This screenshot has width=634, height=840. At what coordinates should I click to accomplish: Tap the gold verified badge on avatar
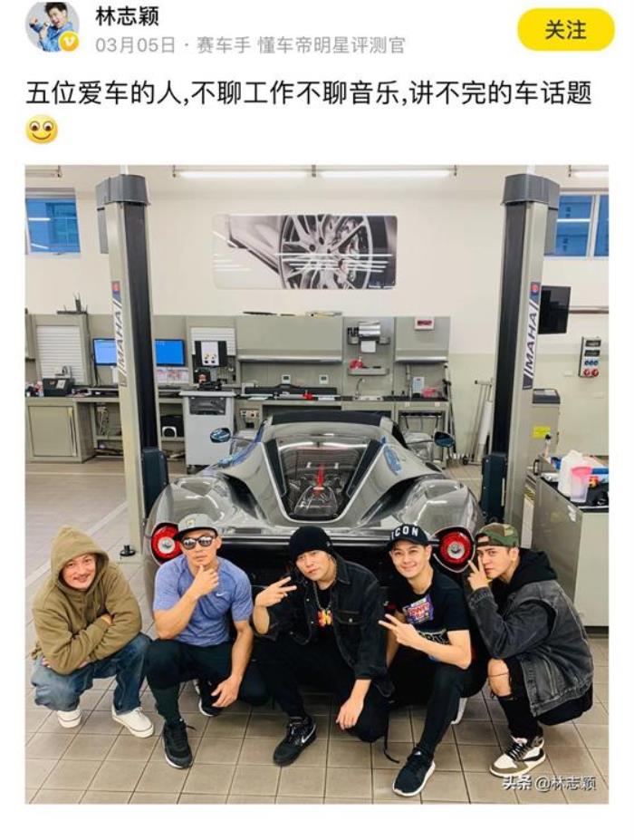(x=70, y=42)
